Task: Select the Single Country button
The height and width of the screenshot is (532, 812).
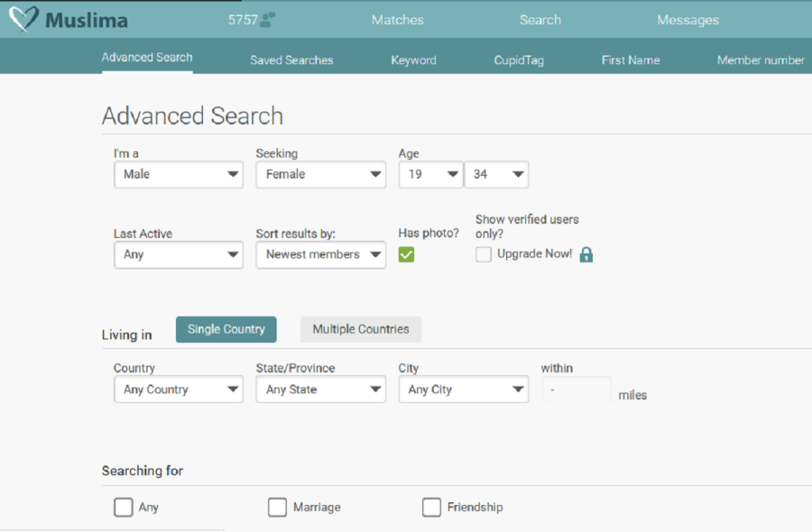Action: (x=226, y=329)
